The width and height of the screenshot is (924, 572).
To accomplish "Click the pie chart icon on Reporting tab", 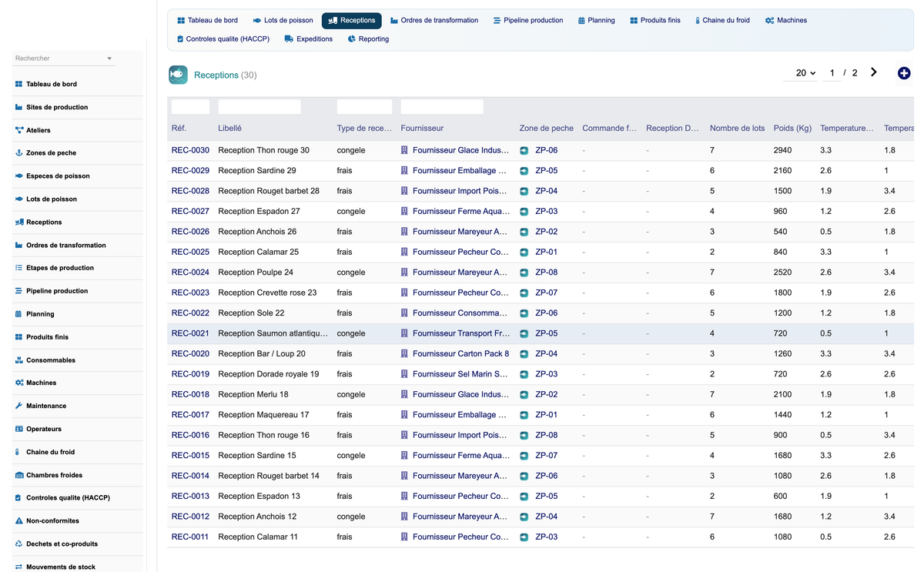I will click(x=351, y=38).
